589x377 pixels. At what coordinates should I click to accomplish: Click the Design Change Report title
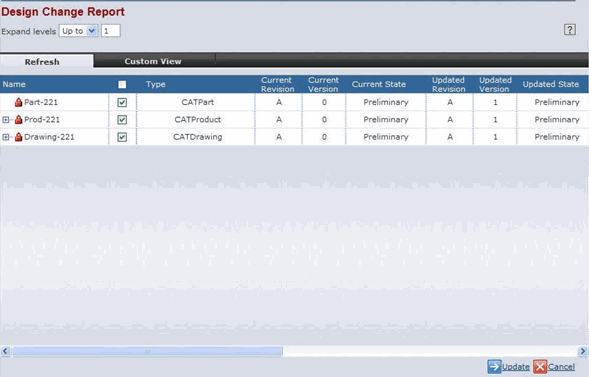63,12
